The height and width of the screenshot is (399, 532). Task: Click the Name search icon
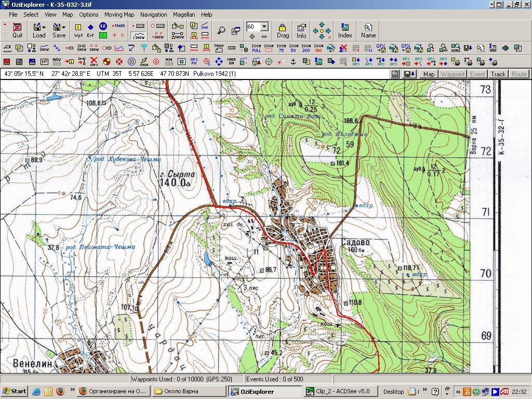pos(368,30)
